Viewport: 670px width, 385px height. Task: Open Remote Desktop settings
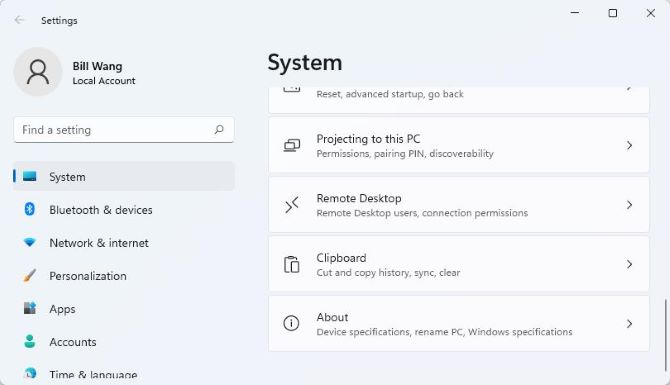[459, 205]
